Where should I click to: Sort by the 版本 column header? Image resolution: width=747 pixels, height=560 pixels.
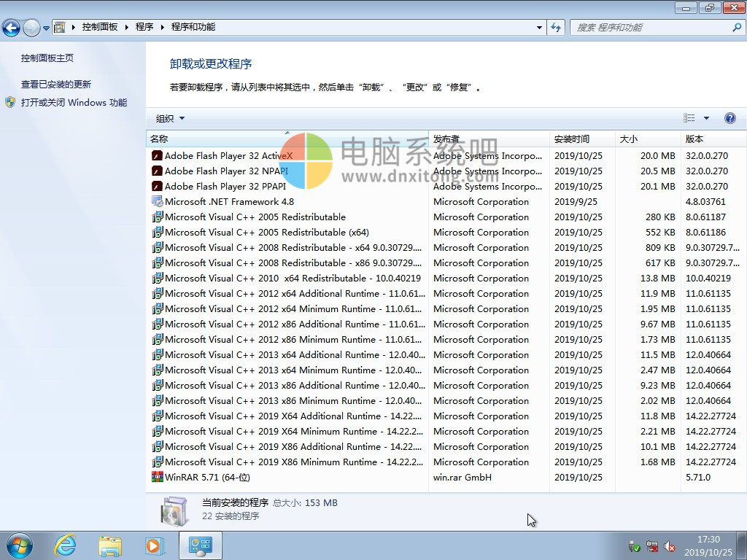click(713, 139)
